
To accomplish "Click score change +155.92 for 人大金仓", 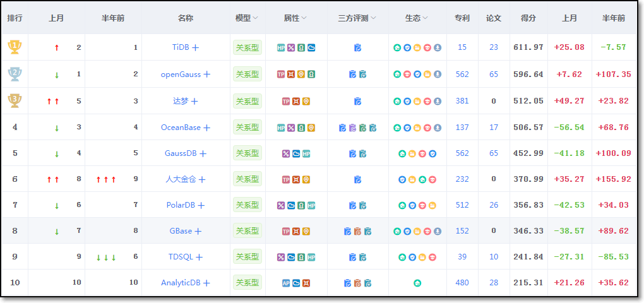I will pyautogui.click(x=614, y=179).
